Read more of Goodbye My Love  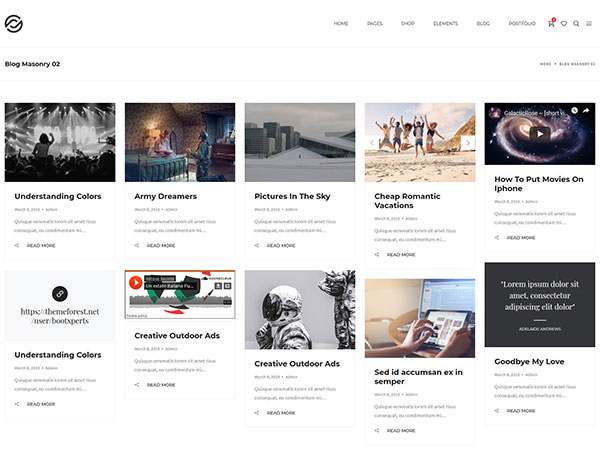tap(521, 411)
